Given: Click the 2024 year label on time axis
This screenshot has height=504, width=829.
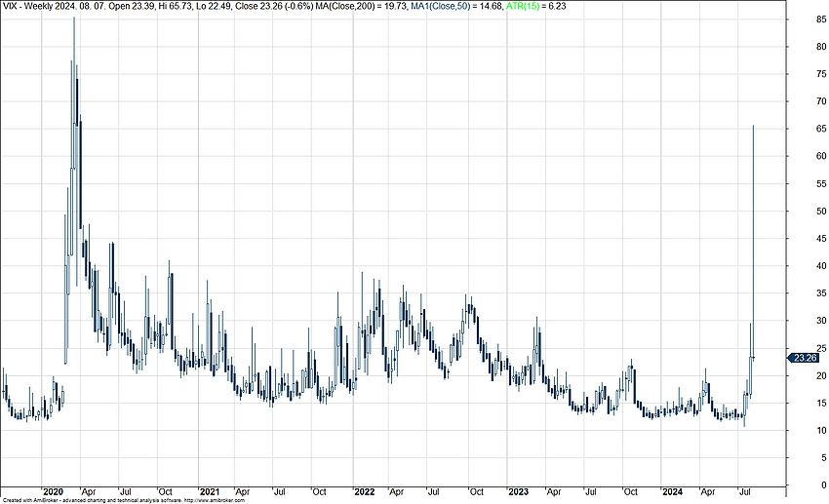Looking at the screenshot, I should tap(673, 492).
